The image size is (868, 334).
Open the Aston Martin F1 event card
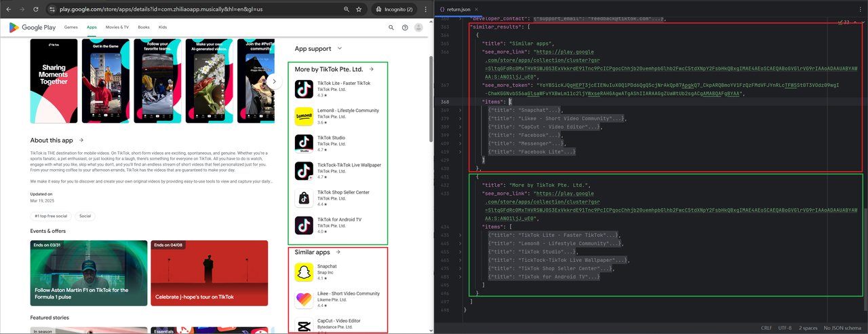(89, 273)
